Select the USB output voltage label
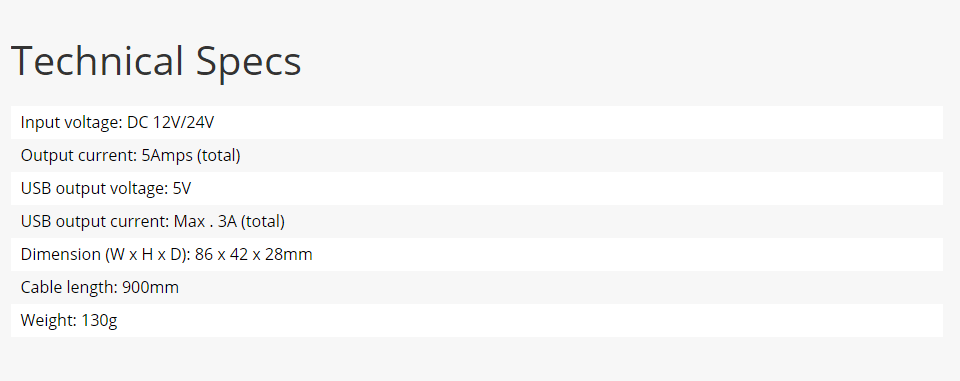 [94, 189]
